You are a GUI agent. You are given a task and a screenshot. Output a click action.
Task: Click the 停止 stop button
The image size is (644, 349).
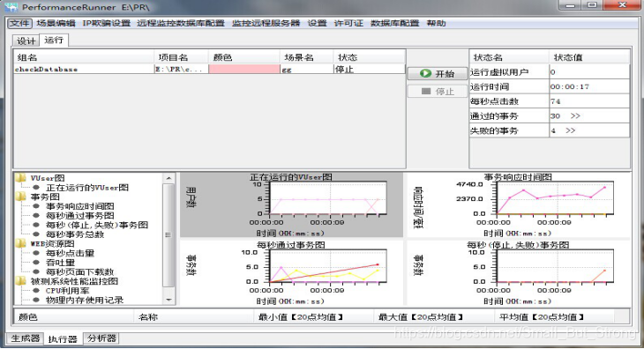click(x=438, y=92)
